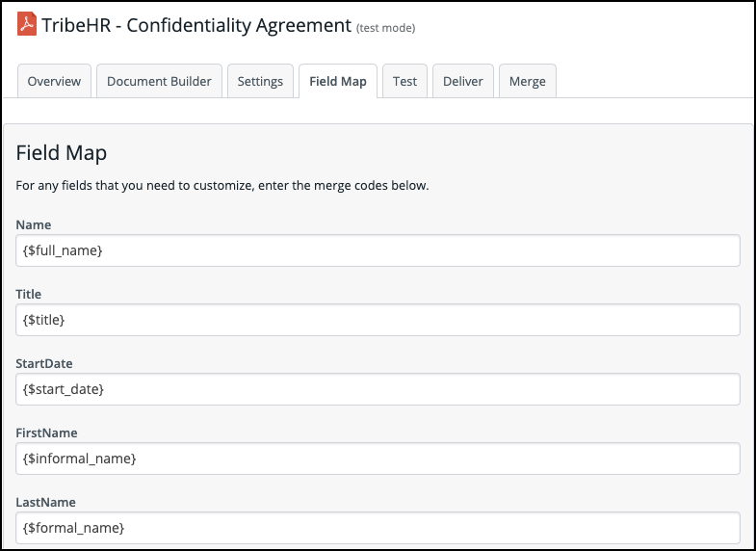Select the Field Map tab
Viewport: 756px width, 551px height.
pyautogui.click(x=338, y=81)
